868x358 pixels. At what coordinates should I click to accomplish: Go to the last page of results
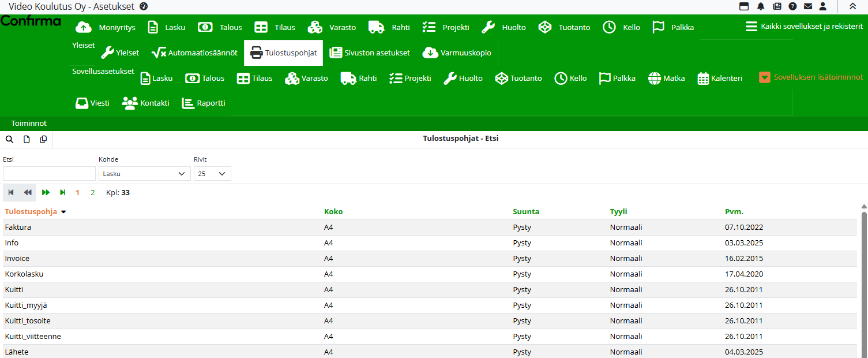[62, 193]
